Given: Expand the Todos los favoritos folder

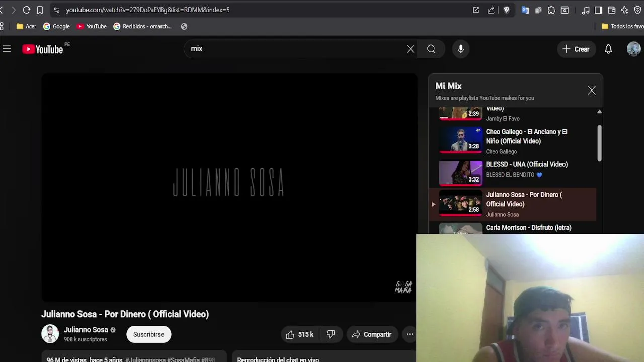Looking at the screenshot, I should pos(622,26).
